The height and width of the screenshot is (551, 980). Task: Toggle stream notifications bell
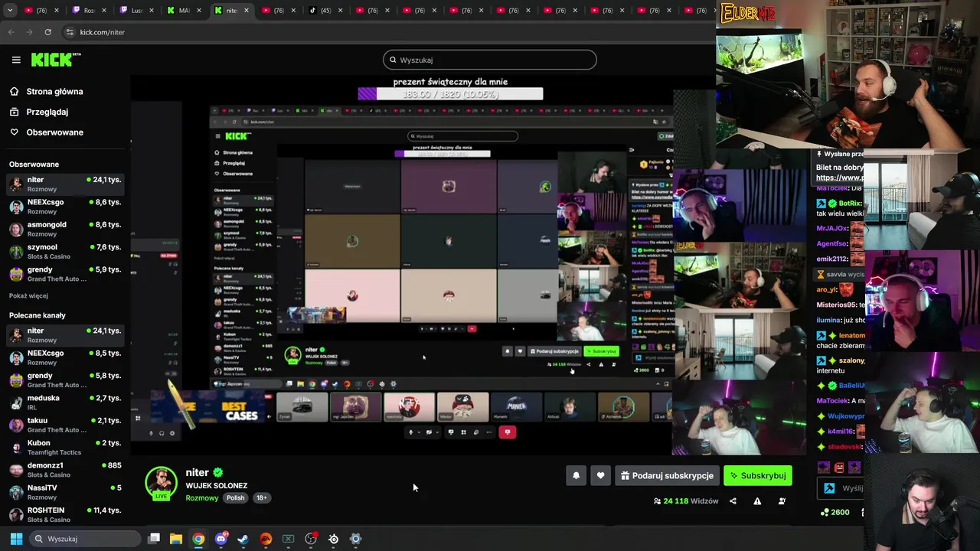click(577, 476)
